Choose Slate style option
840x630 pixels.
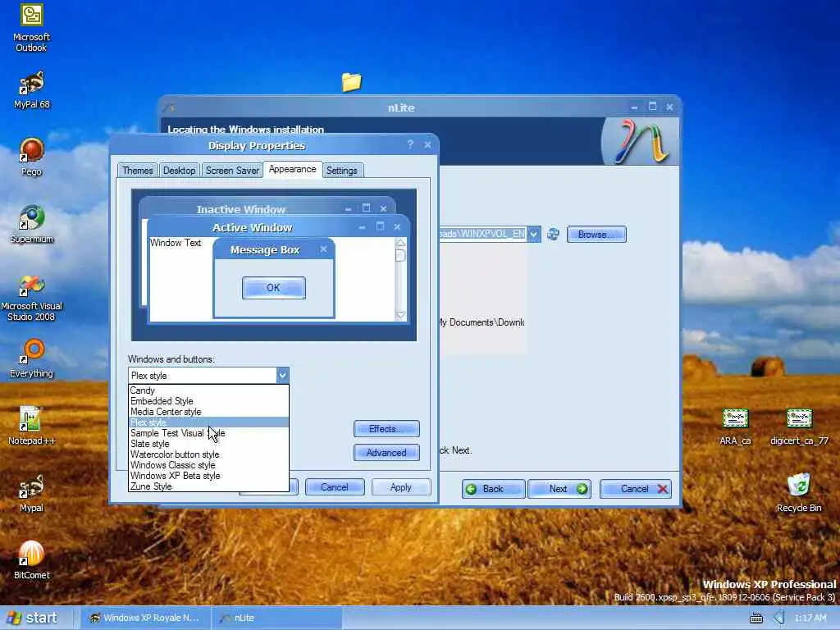coord(208,444)
